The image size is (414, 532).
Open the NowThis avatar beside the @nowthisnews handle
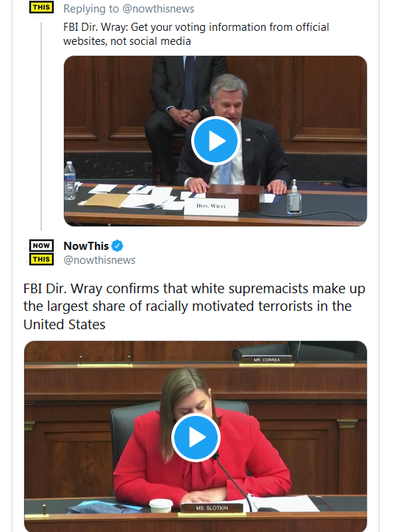coord(41,253)
